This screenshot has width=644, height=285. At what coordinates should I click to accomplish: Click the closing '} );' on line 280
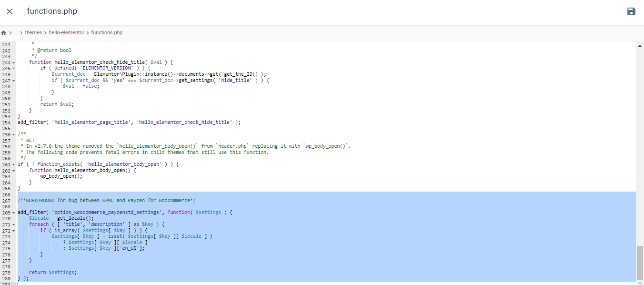(x=23, y=278)
